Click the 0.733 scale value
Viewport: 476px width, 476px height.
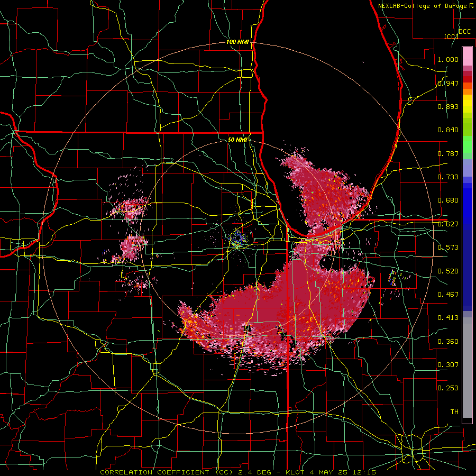[x=448, y=177]
